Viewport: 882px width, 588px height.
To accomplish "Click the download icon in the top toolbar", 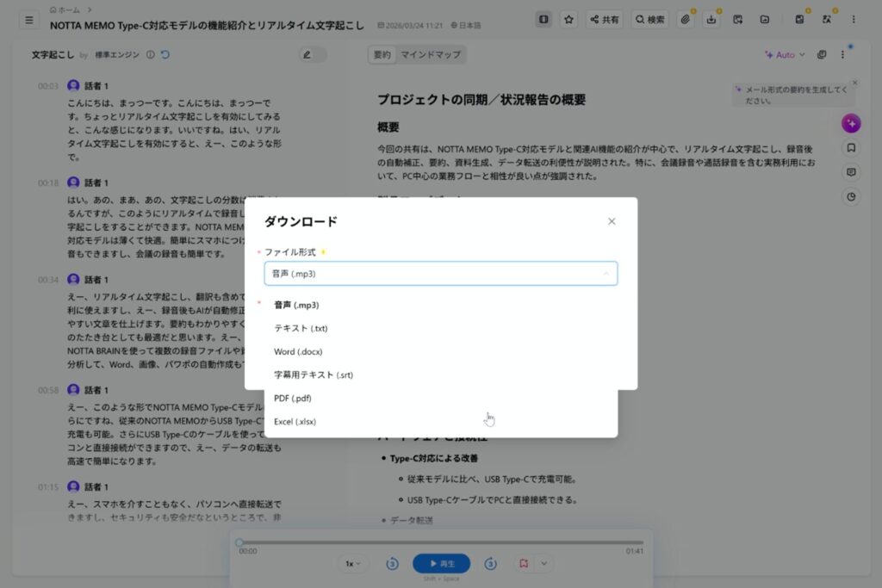I will click(x=711, y=19).
